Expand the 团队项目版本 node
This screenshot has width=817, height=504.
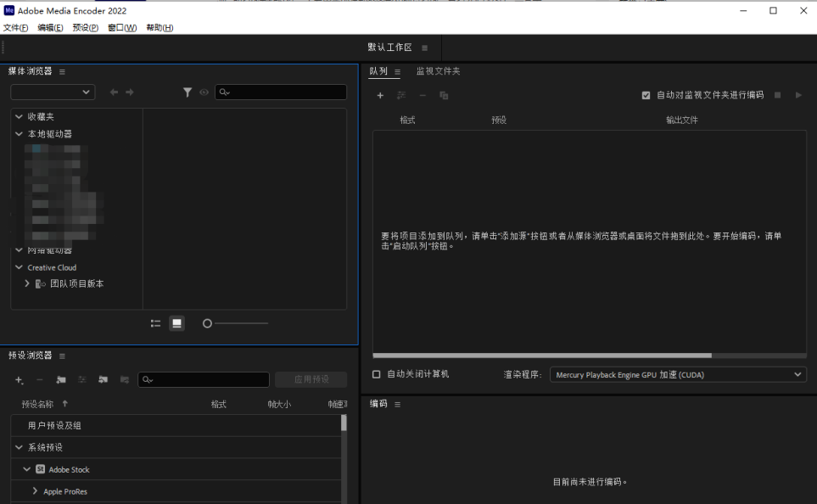27,283
